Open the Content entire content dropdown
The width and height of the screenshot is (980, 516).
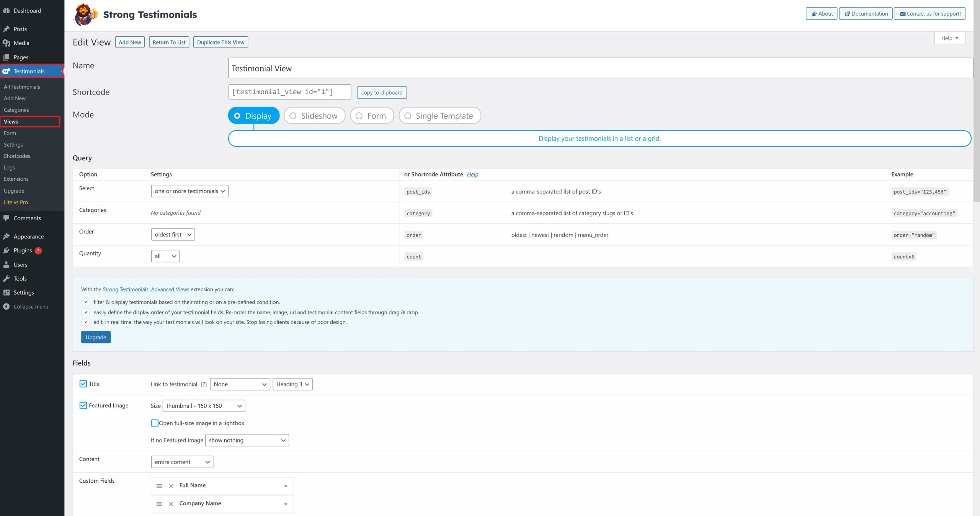182,462
